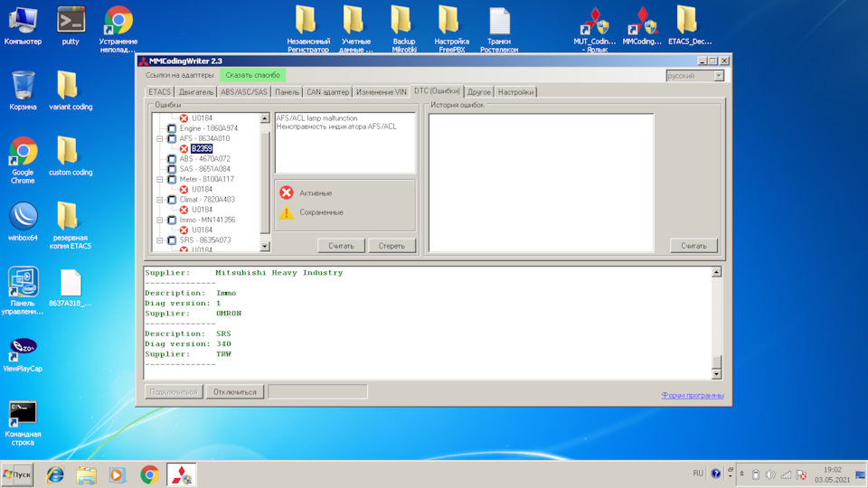
Task: Toggle the SAS - 8651A084 checkbox
Action: pyautogui.click(x=172, y=169)
